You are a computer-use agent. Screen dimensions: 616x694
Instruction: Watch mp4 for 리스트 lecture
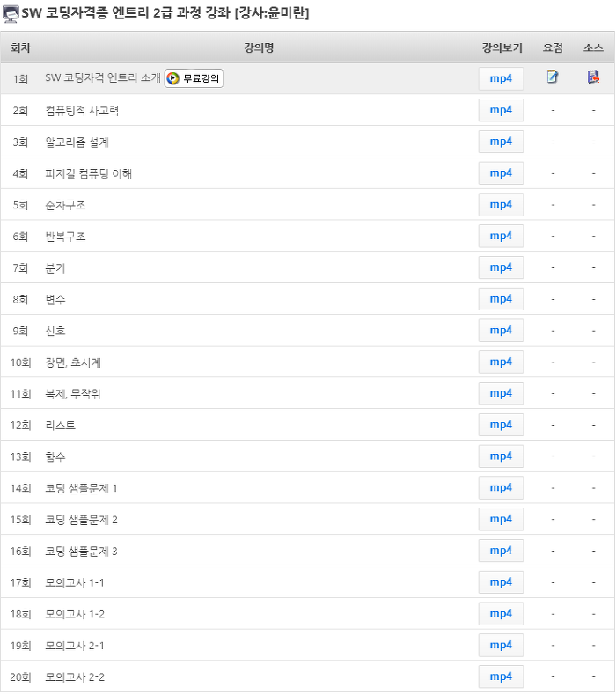(x=501, y=425)
